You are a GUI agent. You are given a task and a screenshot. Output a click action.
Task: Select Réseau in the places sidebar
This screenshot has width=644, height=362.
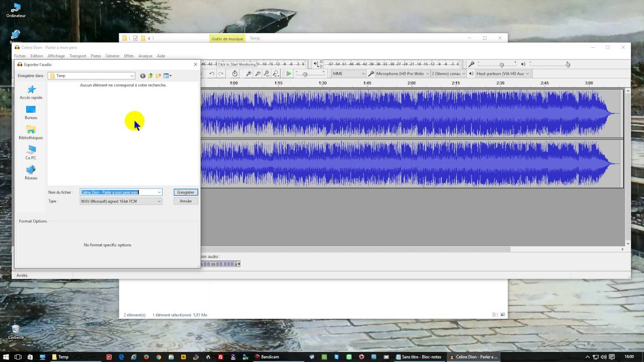tap(31, 173)
